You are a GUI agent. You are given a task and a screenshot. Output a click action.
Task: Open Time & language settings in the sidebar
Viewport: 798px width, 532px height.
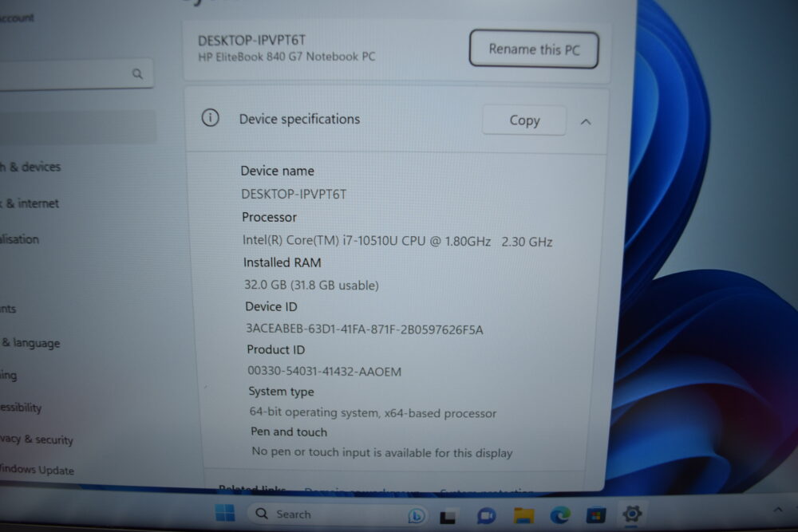30,343
